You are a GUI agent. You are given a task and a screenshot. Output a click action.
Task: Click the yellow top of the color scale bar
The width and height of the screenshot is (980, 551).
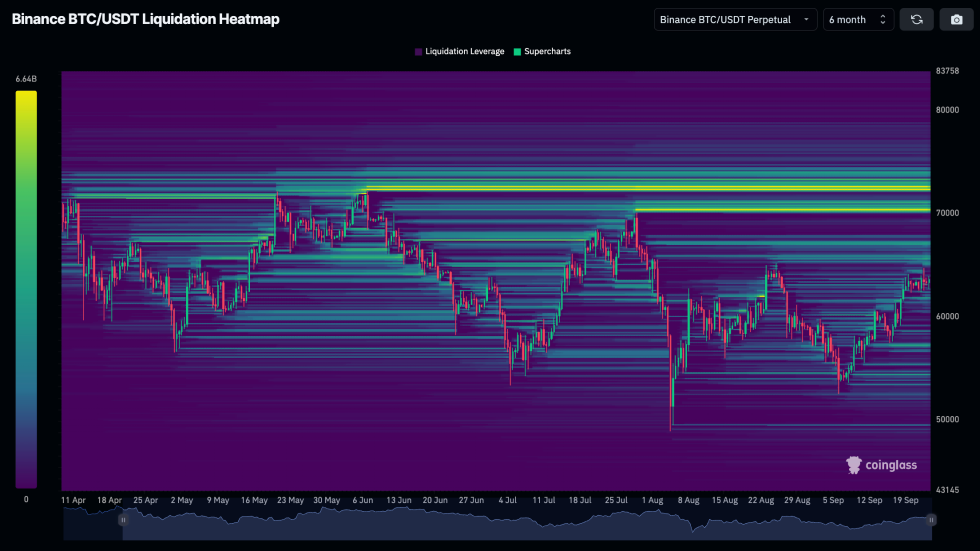coord(26,98)
